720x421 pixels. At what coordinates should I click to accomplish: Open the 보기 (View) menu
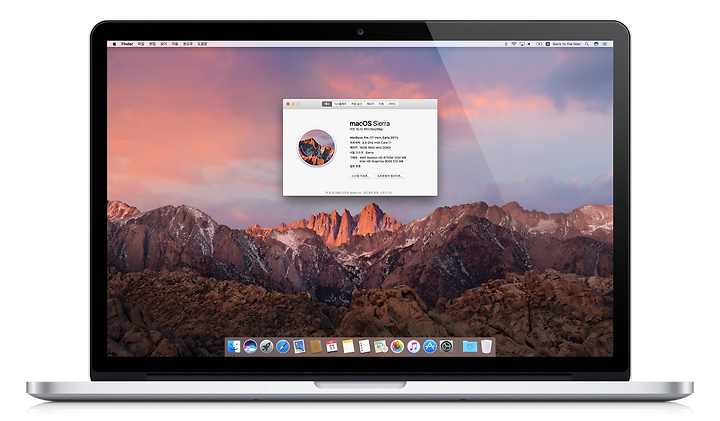click(163, 44)
